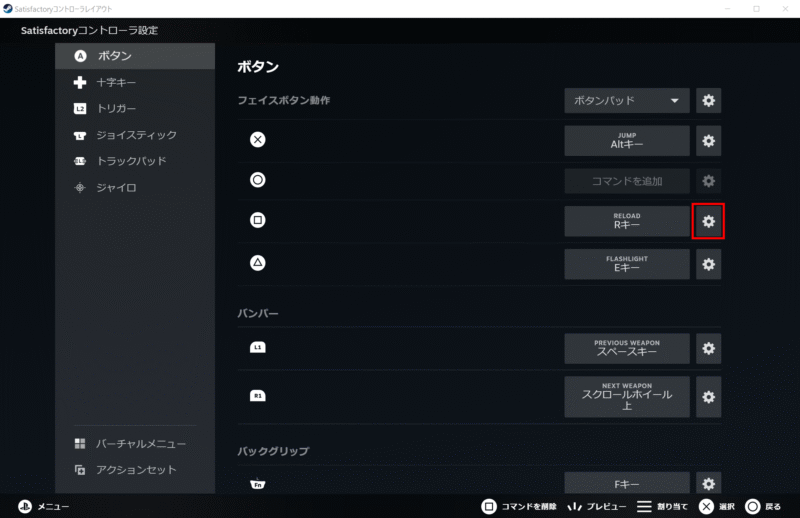Click gear icon next to NEXT WEAPON

[x=708, y=396]
